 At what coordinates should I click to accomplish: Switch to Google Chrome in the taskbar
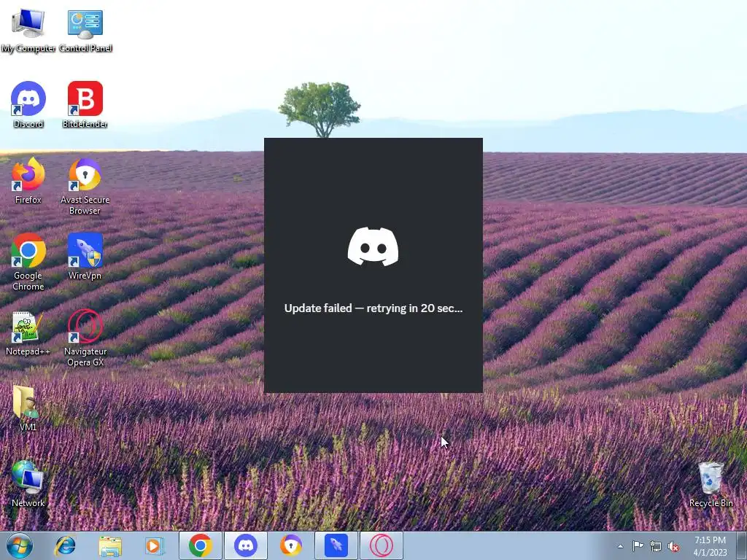point(201,545)
